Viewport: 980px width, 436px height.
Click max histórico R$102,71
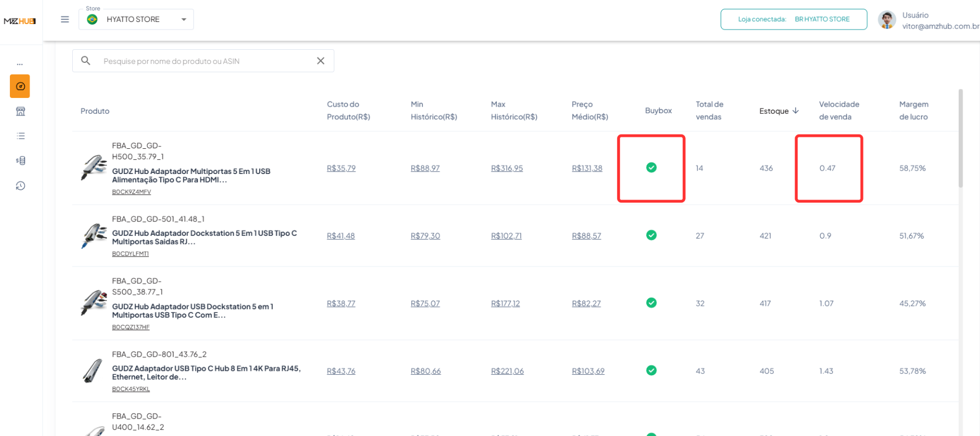pyautogui.click(x=506, y=236)
